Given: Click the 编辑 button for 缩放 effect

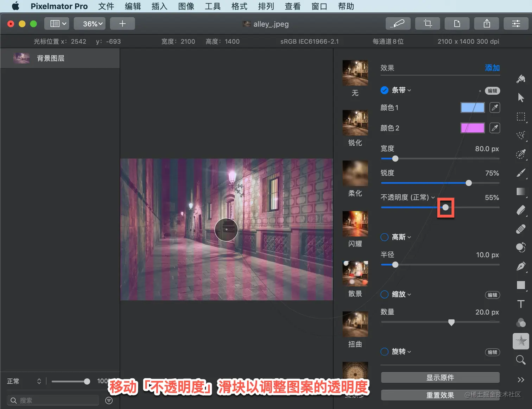Looking at the screenshot, I should tap(493, 295).
